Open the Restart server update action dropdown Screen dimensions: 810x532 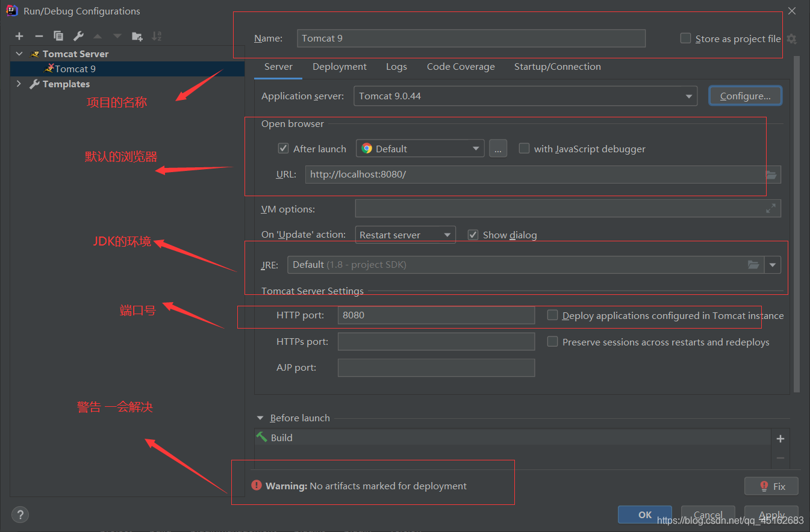(405, 235)
